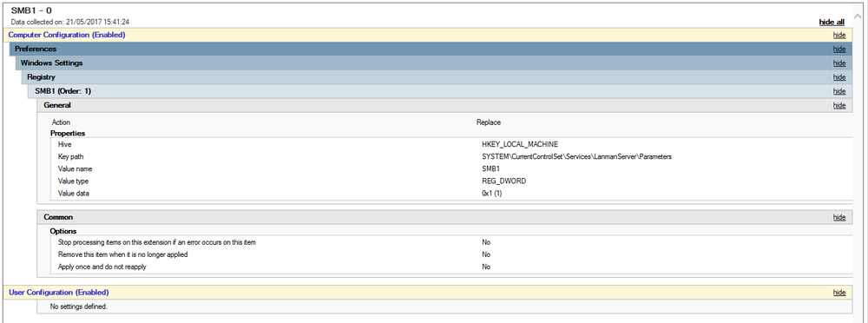Image resolution: width=868 pixels, height=323 pixels.
Task: Click the Properties heading
Action: 68,134
